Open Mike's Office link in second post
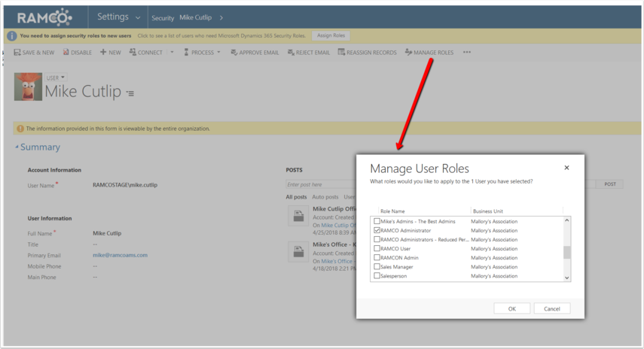 pyautogui.click(x=337, y=261)
